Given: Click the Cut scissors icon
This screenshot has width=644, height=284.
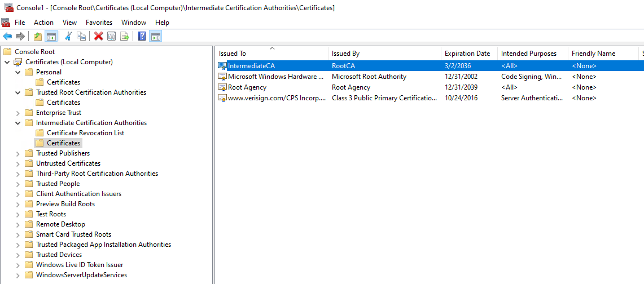Looking at the screenshot, I should (x=68, y=37).
